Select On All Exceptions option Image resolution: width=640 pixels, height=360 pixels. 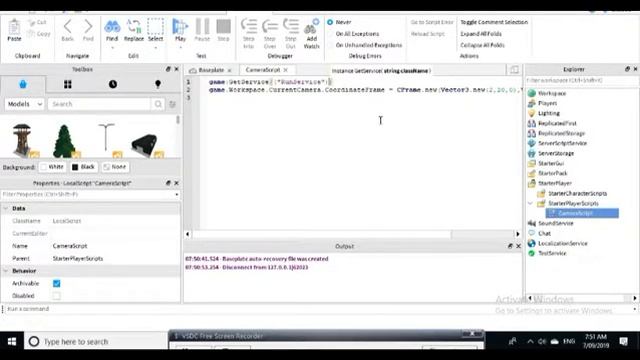[357, 34]
